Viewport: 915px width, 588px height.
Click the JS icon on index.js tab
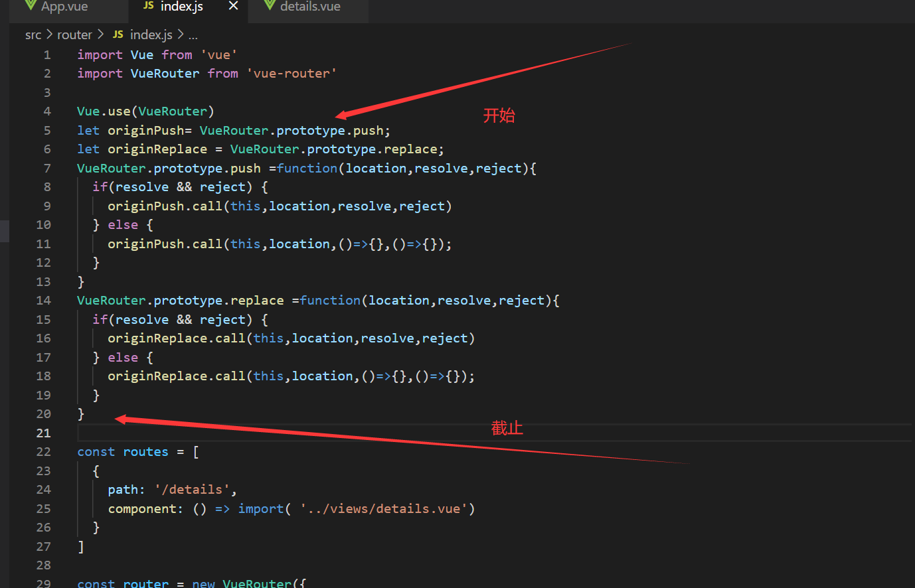pos(149,5)
